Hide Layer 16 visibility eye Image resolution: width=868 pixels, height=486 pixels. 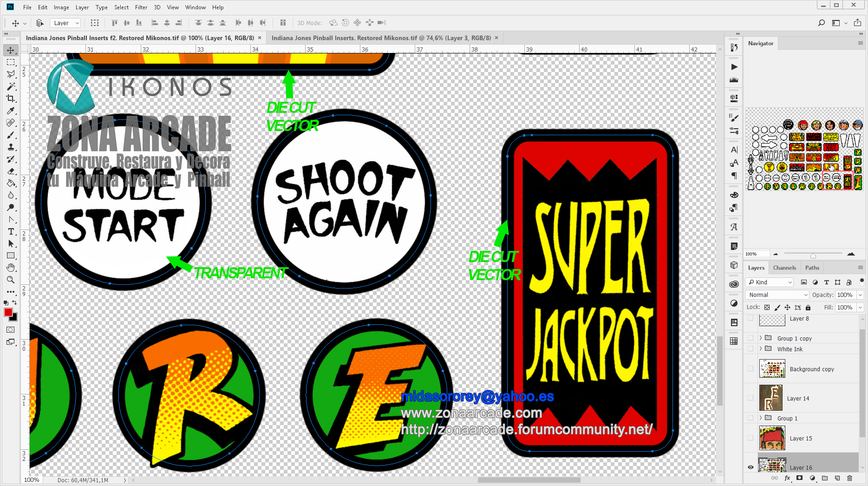click(751, 467)
